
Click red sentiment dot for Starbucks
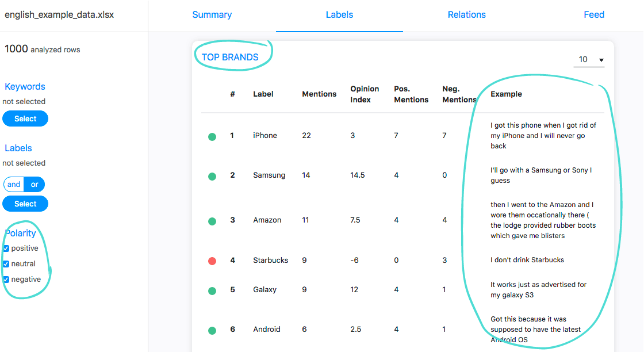coord(212,261)
